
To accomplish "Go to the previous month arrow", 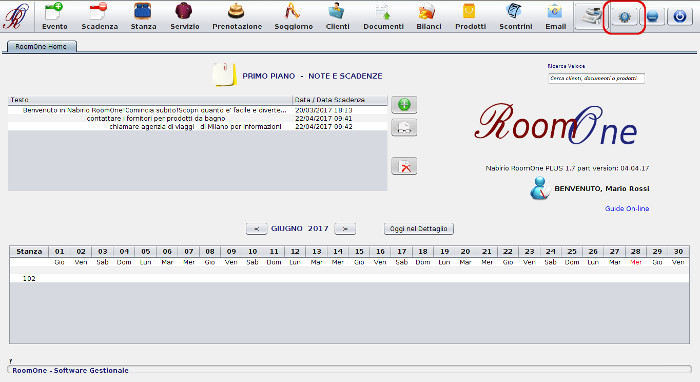I will click(x=256, y=228).
